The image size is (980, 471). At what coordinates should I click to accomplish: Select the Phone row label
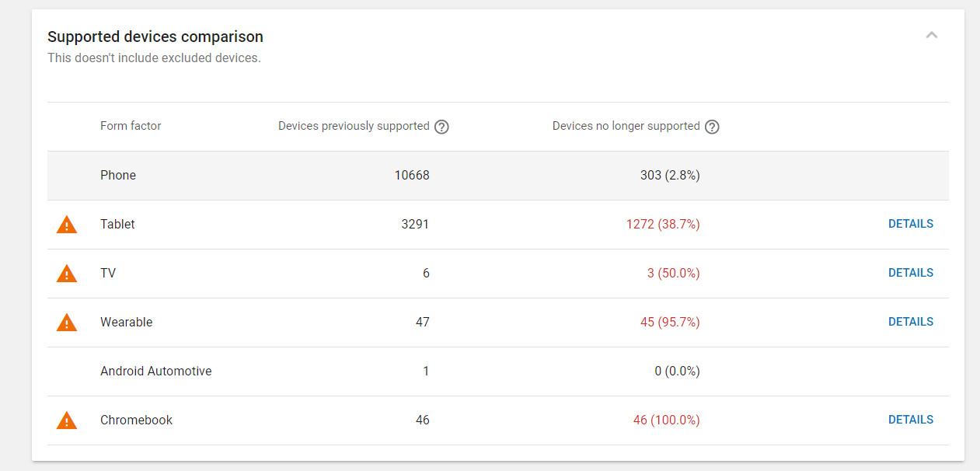click(x=118, y=176)
